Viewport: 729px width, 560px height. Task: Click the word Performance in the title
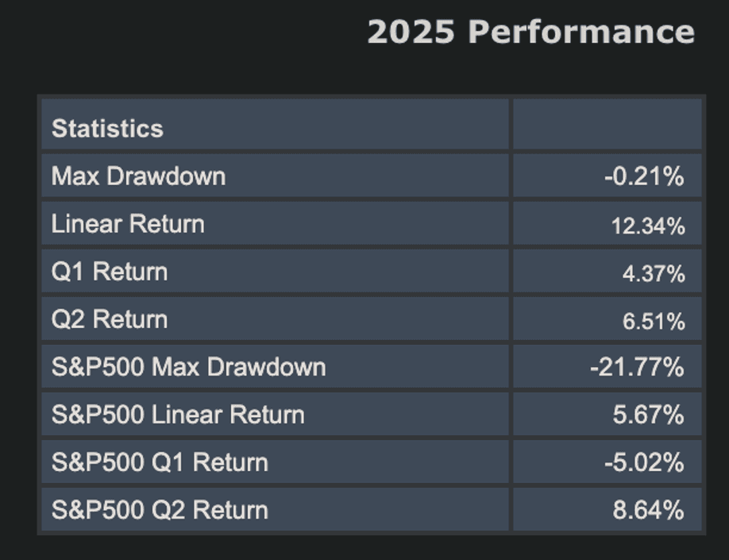point(581,33)
